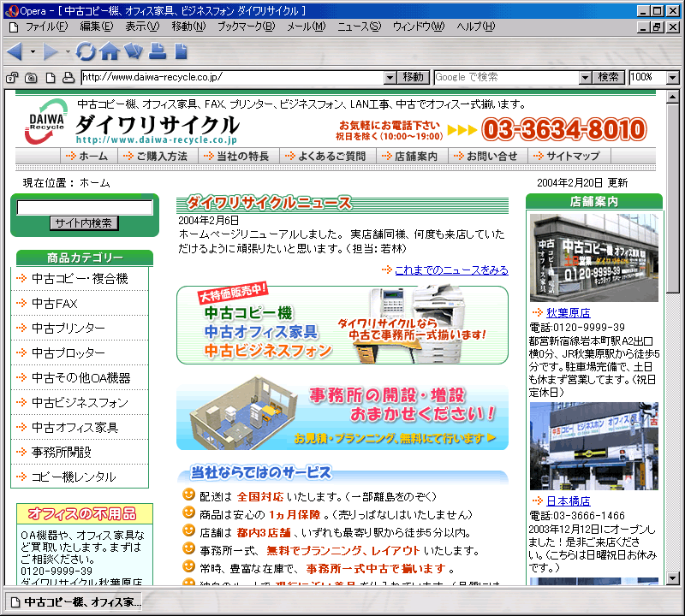The height and width of the screenshot is (616, 685).
Task: Click the Opera logo in the title bar
Action: [12, 10]
